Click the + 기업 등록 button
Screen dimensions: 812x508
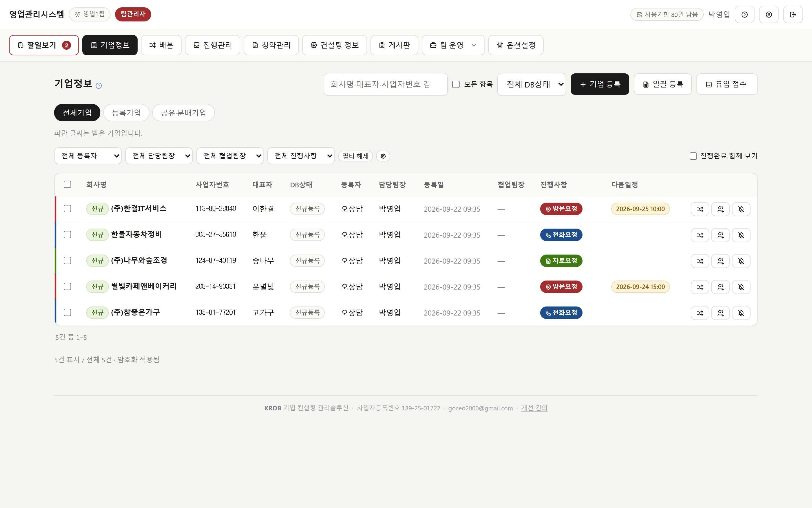pos(600,84)
